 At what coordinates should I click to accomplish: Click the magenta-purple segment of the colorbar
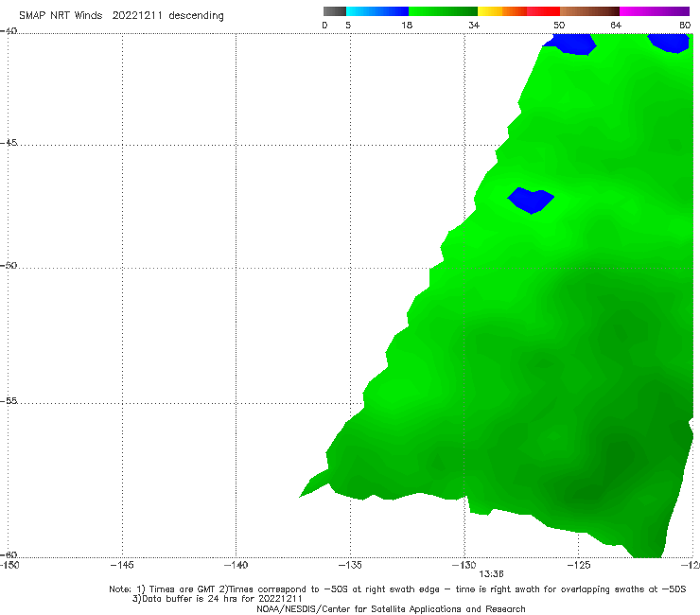655,11
